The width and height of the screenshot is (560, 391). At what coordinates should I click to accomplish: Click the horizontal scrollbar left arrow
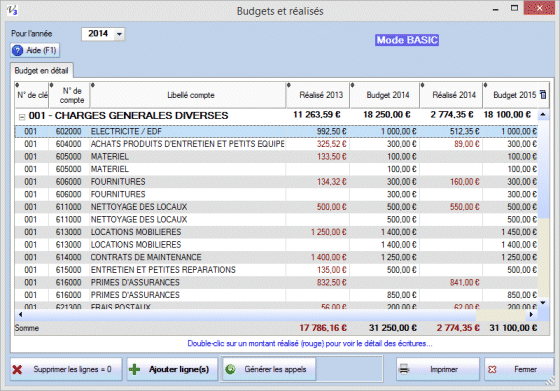pos(20,315)
